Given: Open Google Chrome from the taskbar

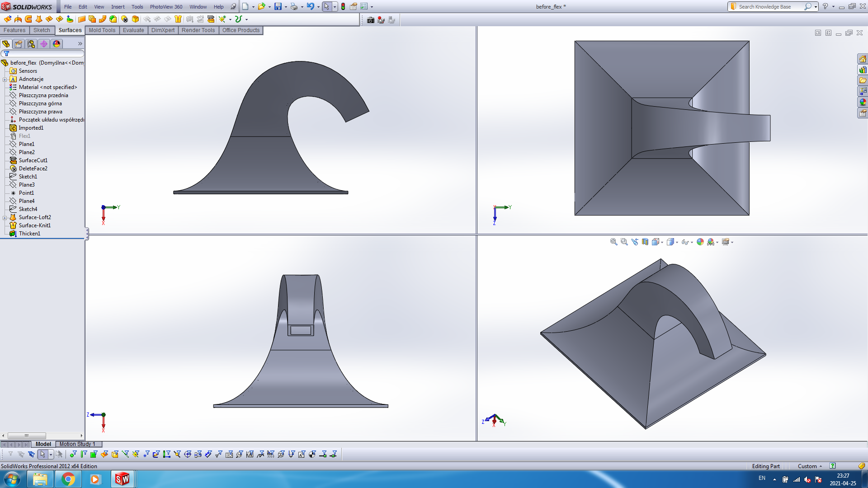Looking at the screenshot, I should coord(68,479).
